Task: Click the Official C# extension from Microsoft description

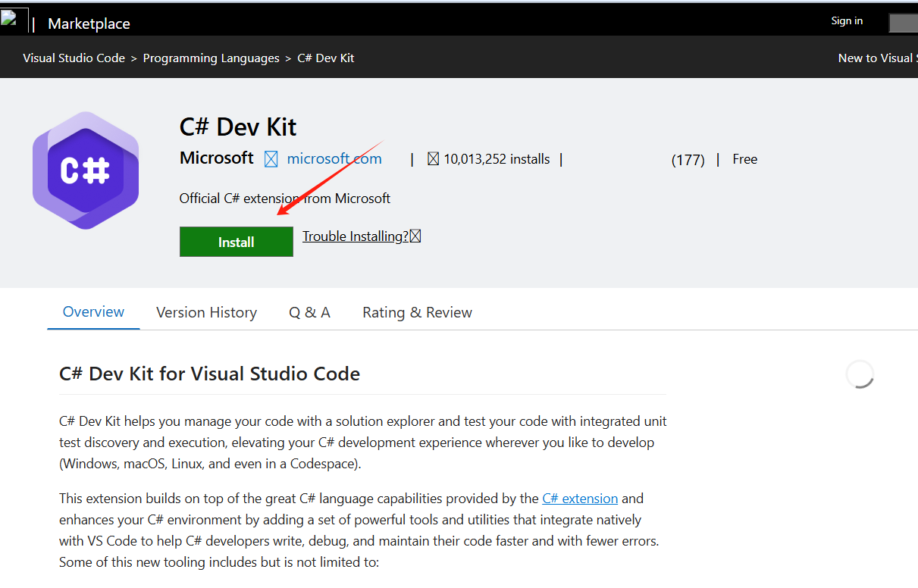Action: [285, 199]
